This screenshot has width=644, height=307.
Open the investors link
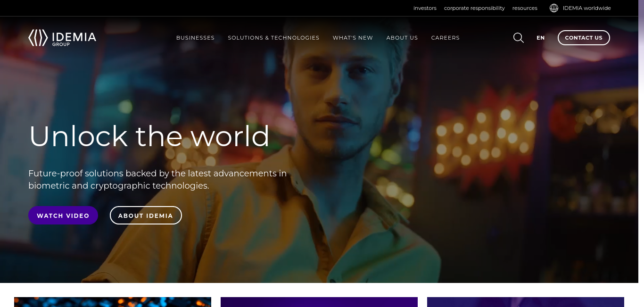425,8
